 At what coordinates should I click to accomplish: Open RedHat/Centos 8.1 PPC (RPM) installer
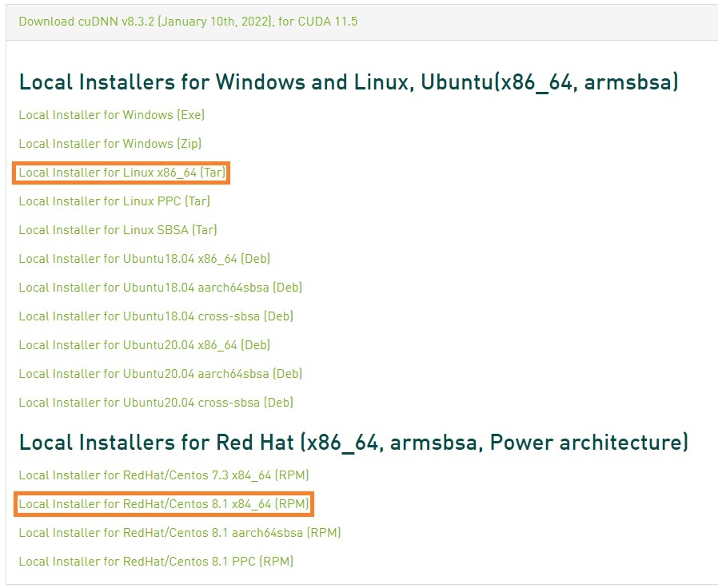(156, 562)
